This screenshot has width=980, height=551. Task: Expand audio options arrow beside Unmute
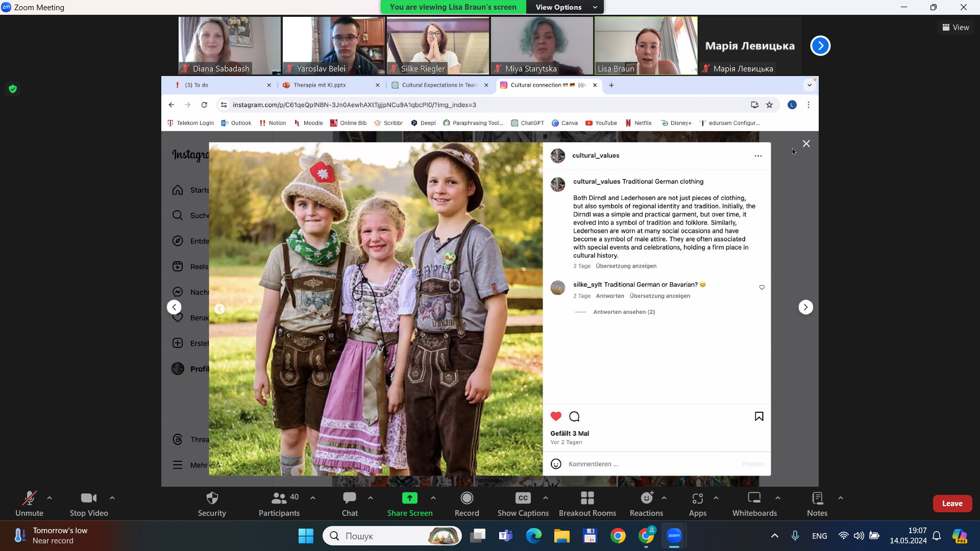tap(50, 498)
